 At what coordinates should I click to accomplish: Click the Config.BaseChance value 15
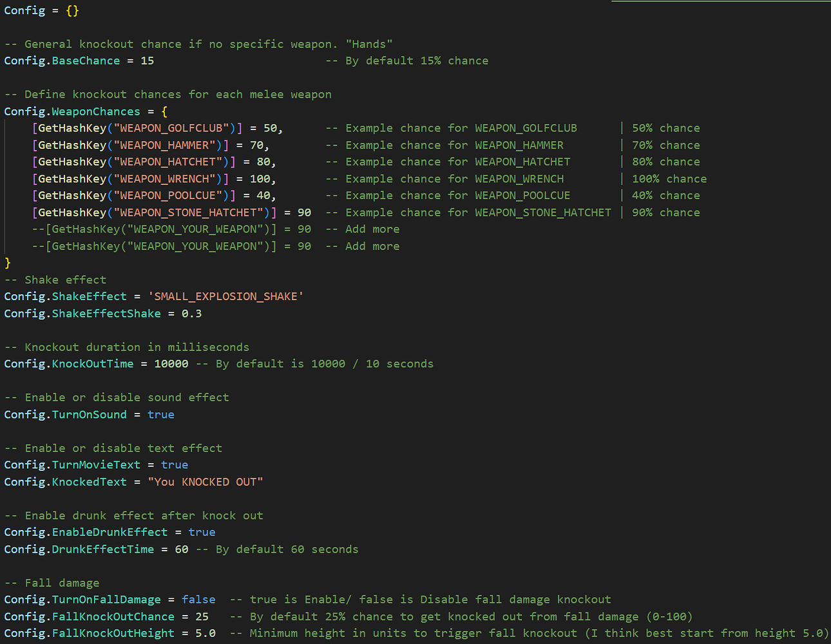click(146, 61)
